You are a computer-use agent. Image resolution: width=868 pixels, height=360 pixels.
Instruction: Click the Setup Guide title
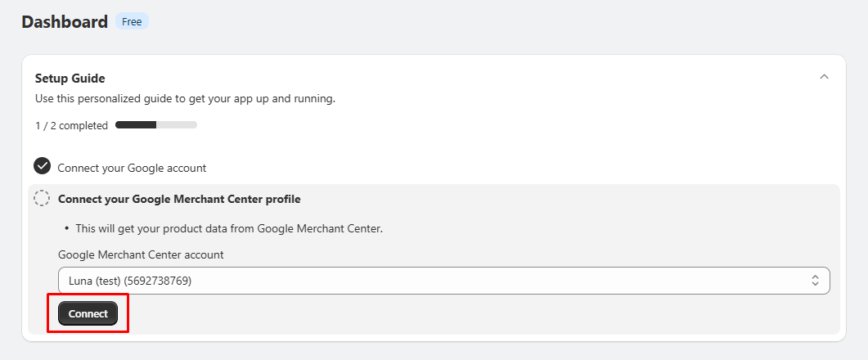pos(70,79)
